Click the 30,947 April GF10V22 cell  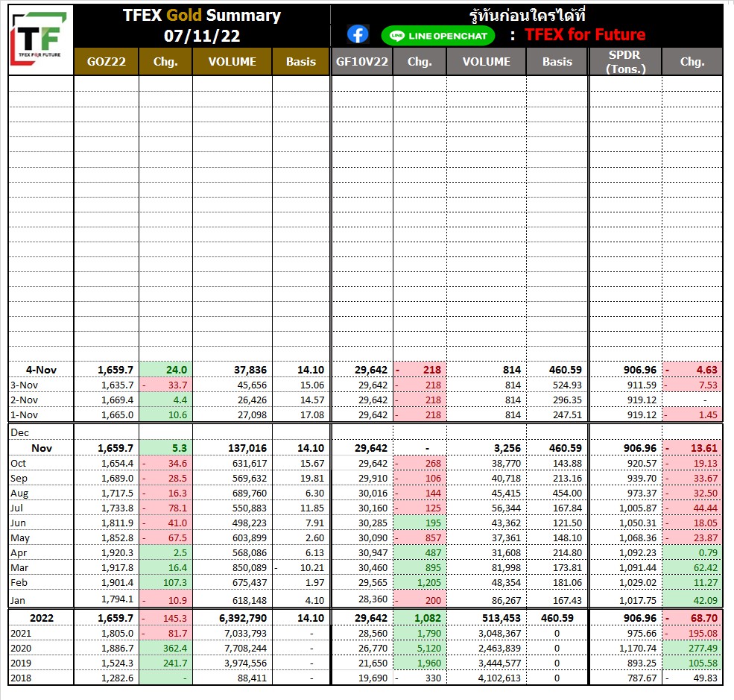click(362, 553)
